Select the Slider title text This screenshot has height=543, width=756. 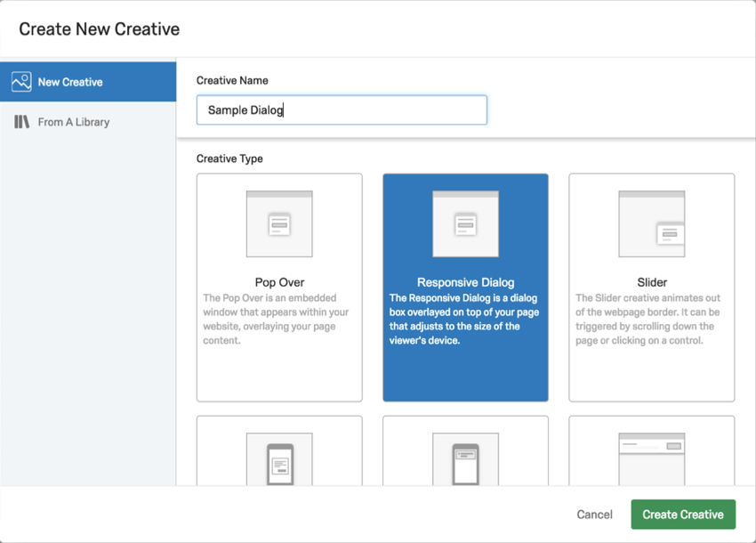[x=652, y=282]
